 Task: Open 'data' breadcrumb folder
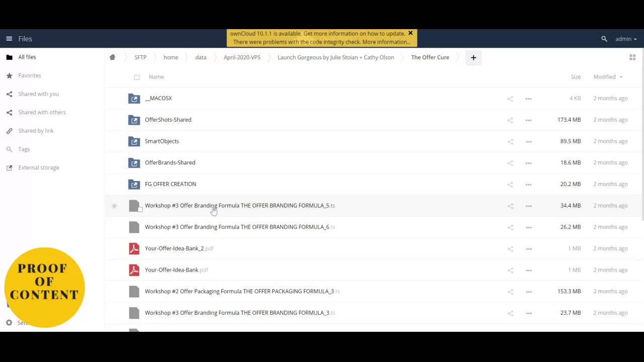click(201, 57)
